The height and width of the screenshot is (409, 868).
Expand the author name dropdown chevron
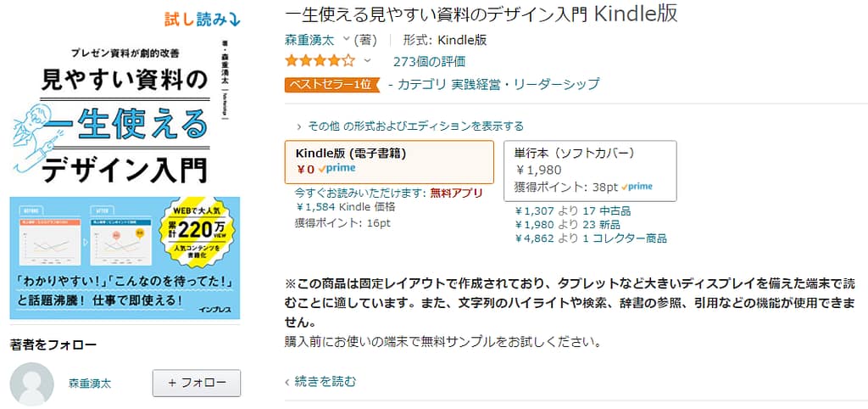point(346,39)
